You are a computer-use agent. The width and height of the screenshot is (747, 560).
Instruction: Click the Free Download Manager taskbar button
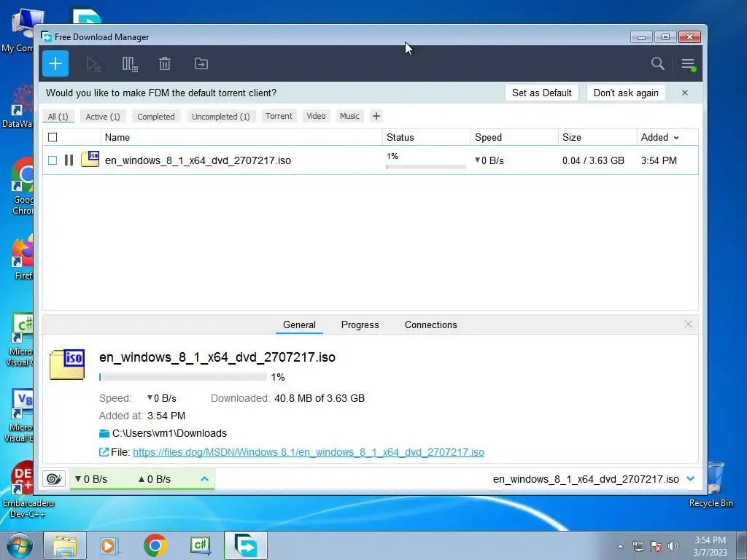(246, 545)
